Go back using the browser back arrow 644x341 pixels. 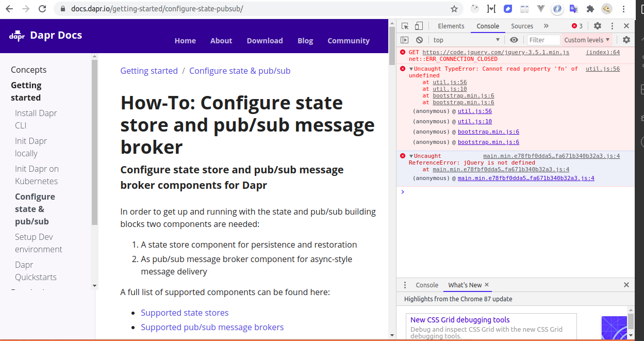pos(9,9)
